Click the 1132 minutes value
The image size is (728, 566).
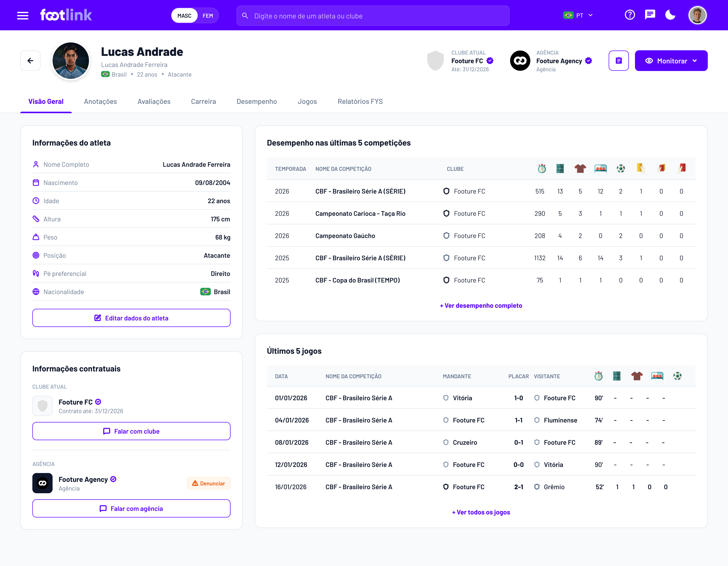pyautogui.click(x=540, y=258)
